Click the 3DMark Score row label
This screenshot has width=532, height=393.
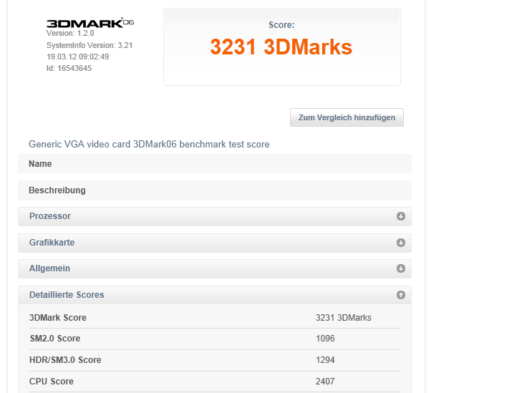tap(58, 318)
